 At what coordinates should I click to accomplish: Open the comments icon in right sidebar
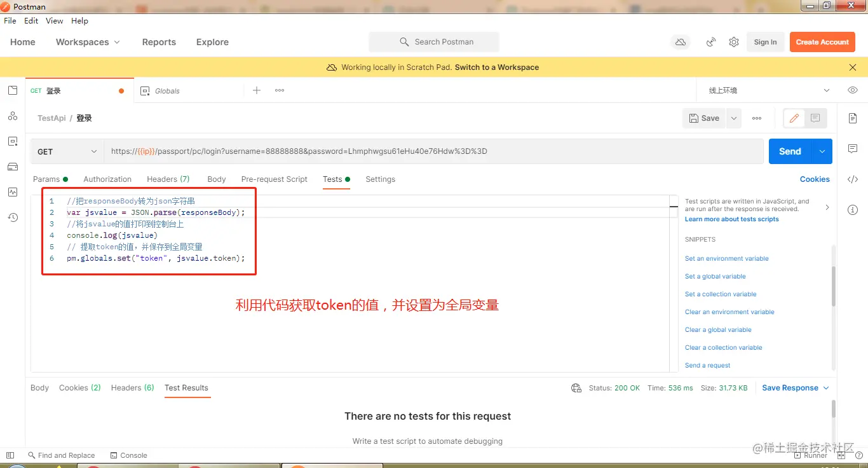853,149
